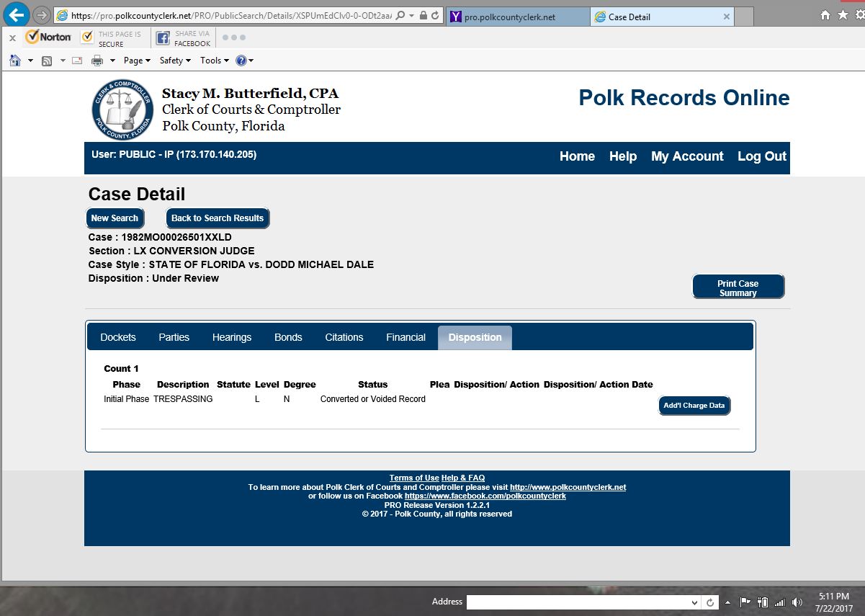Viewport: 865px width, 616px height.
Task: Click the Norton logo in the toolbar
Action: pyautogui.click(x=48, y=37)
